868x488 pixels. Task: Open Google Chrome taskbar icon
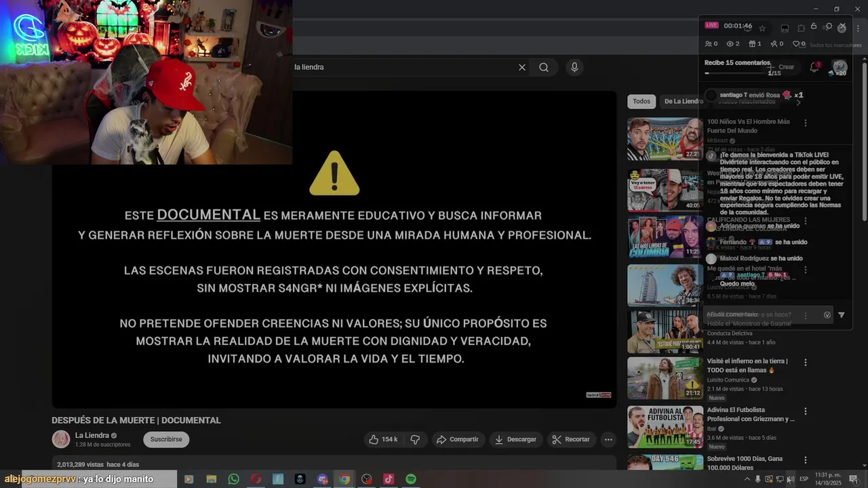pyautogui.click(x=344, y=479)
